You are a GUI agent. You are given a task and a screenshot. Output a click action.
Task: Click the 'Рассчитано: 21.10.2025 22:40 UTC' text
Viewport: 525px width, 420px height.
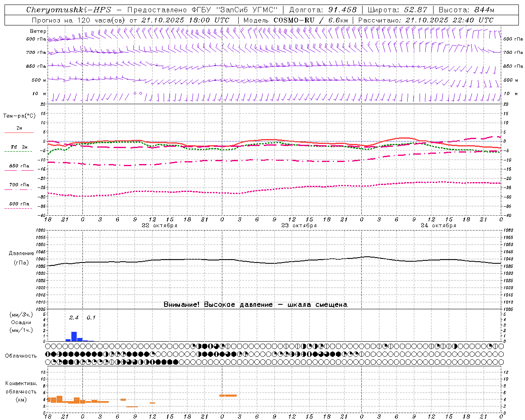click(x=426, y=20)
